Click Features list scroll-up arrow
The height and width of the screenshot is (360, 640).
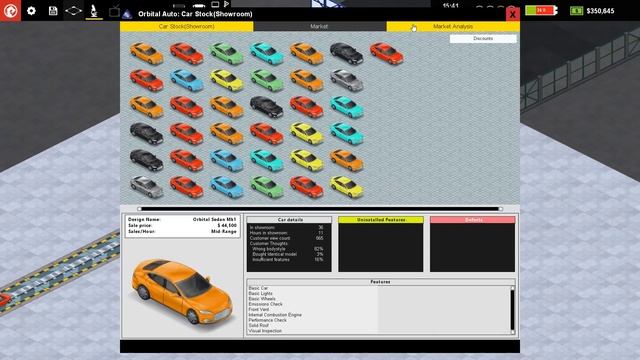point(513,288)
